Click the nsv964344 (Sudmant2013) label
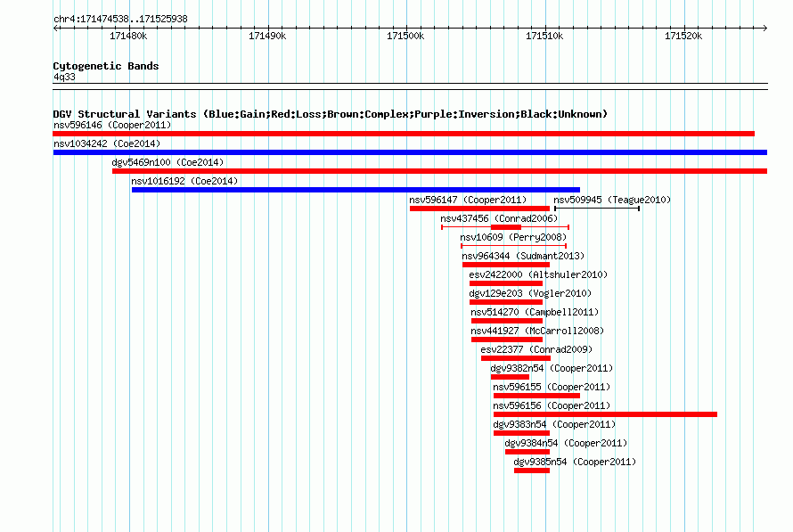793x532 pixels. point(523,256)
